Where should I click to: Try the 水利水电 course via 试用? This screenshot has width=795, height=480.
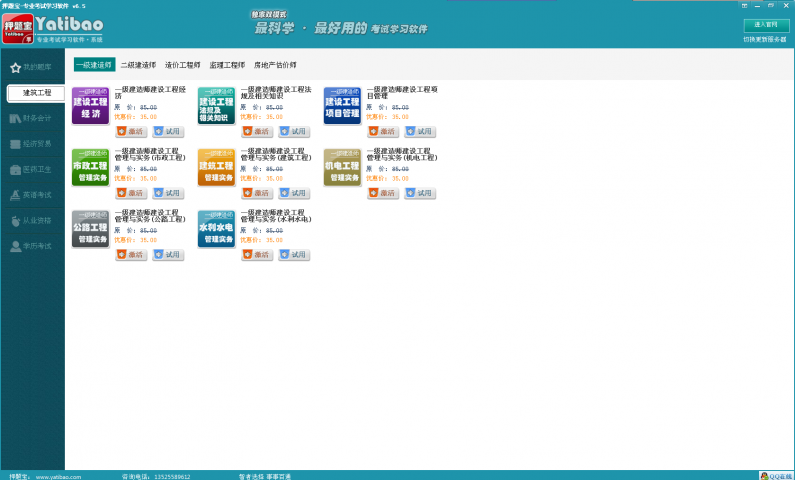pyautogui.click(x=294, y=254)
